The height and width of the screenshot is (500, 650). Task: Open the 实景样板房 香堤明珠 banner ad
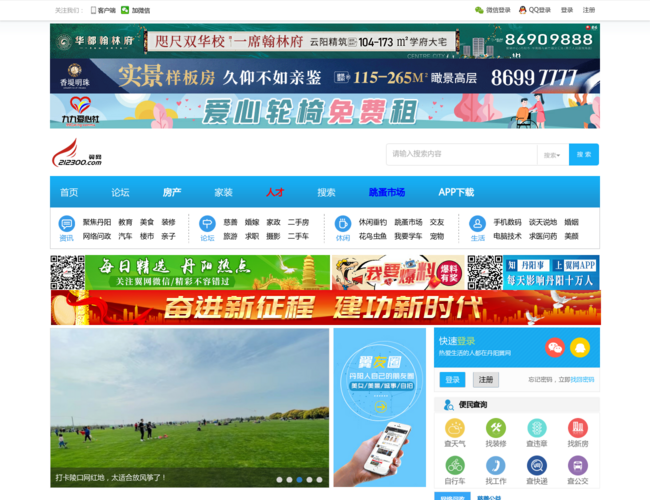tap(325, 76)
